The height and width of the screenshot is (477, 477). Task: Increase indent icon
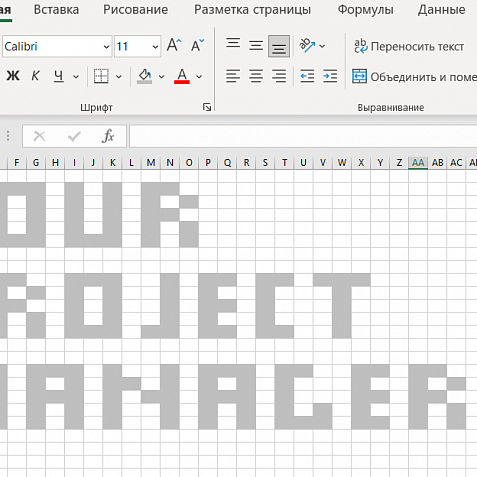[330, 76]
